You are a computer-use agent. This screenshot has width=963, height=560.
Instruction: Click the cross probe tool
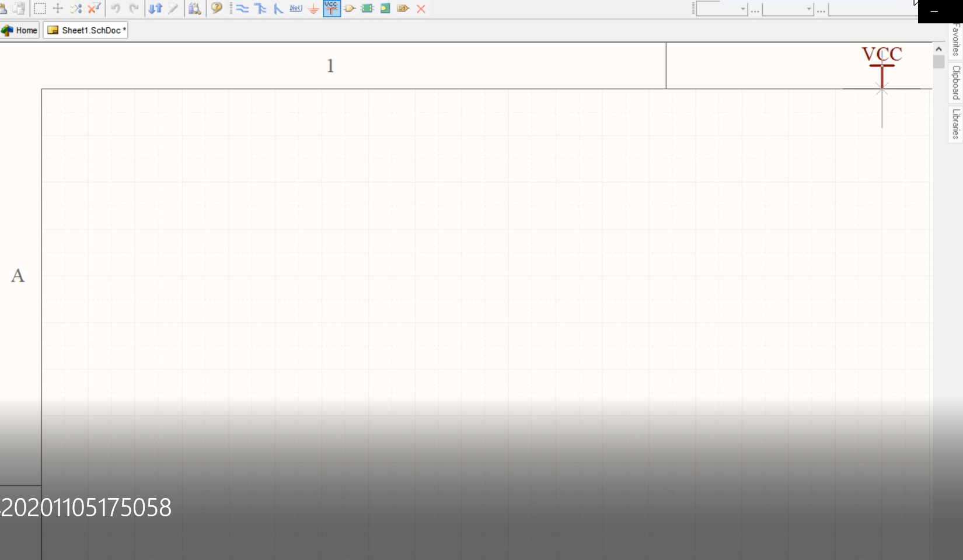coord(173,9)
